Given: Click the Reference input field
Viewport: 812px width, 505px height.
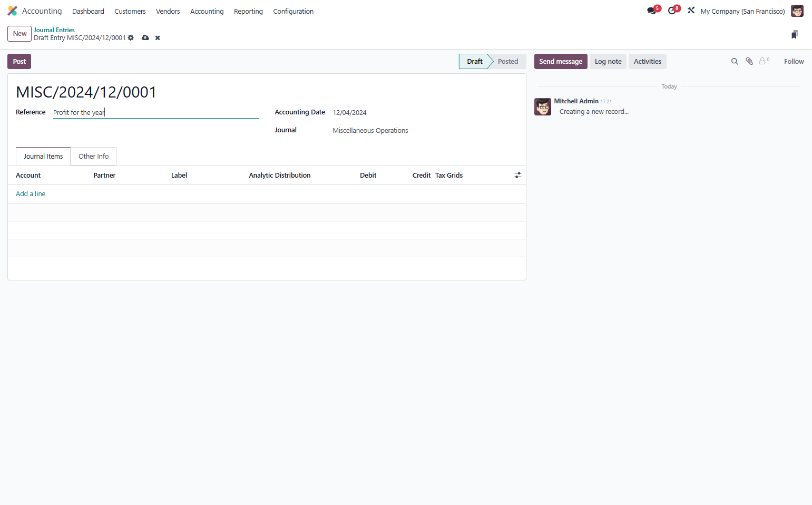Looking at the screenshot, I should click(x=156, y=112).
